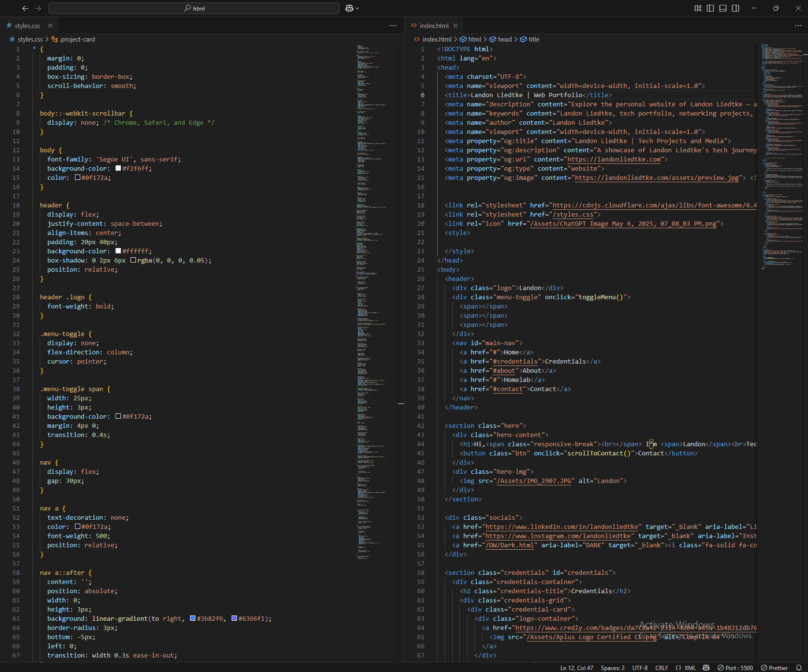Click .project-card in the breadcrumb
This screenshot has width=808, height=672.
[77, 39]
